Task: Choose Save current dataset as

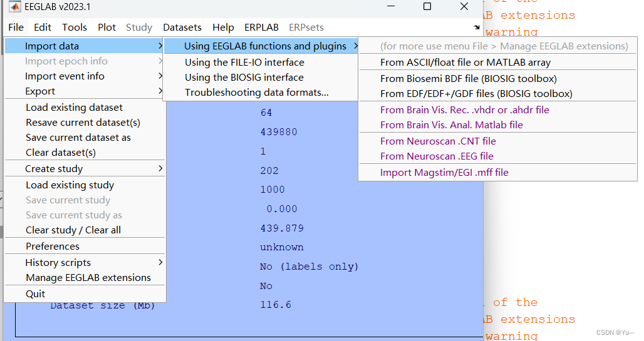Action: pyautogui.click(x=84, y=138)
